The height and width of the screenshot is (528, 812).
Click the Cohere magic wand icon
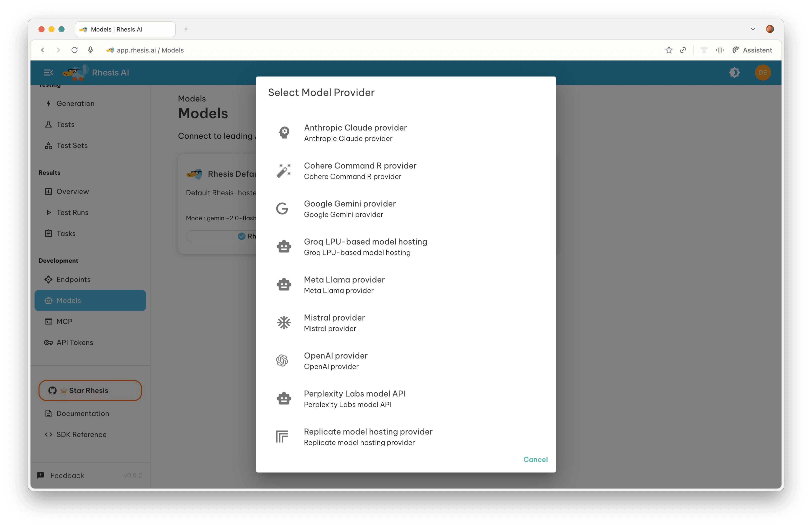tap(283, 170)
